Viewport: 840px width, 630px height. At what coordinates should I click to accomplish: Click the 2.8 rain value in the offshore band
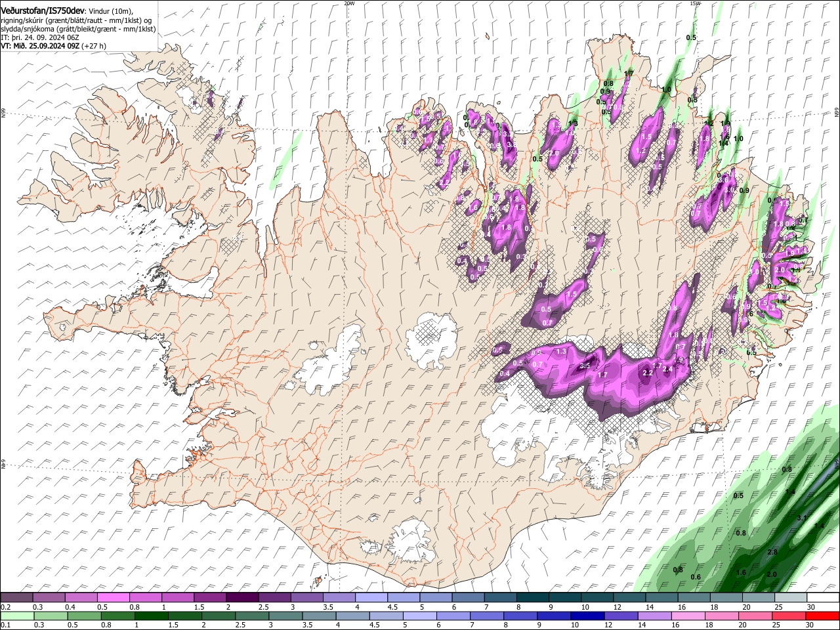[x=772, y=552]
